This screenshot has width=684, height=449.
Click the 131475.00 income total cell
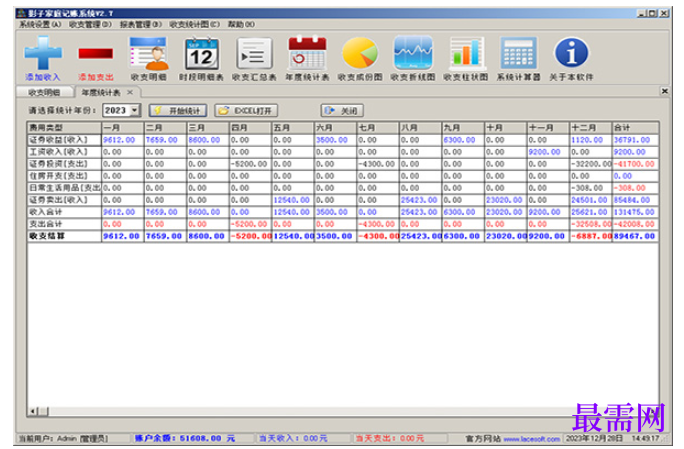635,212
